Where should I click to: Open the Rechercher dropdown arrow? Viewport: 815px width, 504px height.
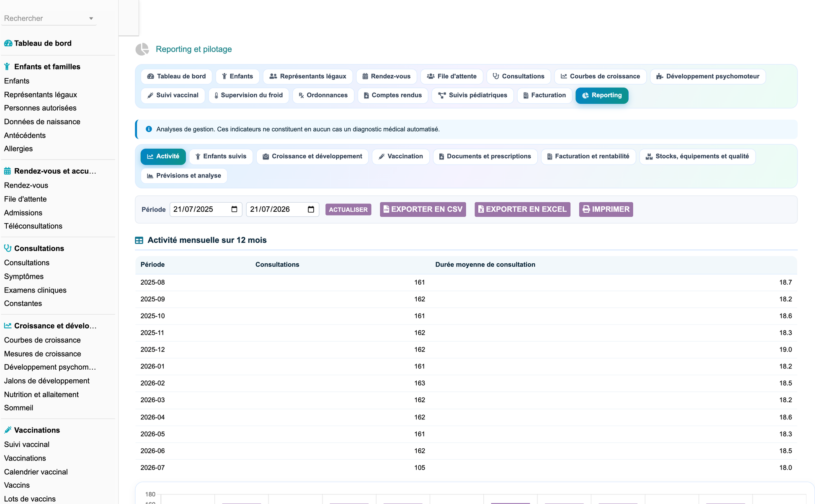click(91, 18)
